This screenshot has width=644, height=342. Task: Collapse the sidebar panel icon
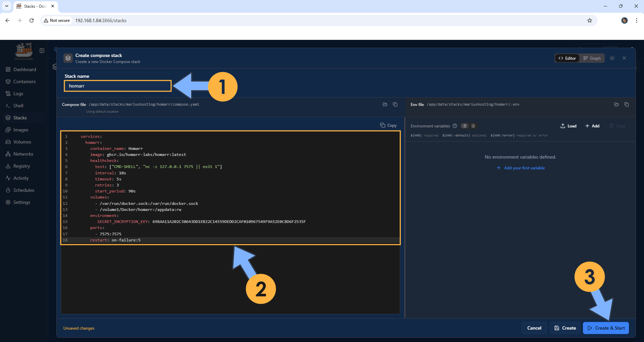click(42, 51)
